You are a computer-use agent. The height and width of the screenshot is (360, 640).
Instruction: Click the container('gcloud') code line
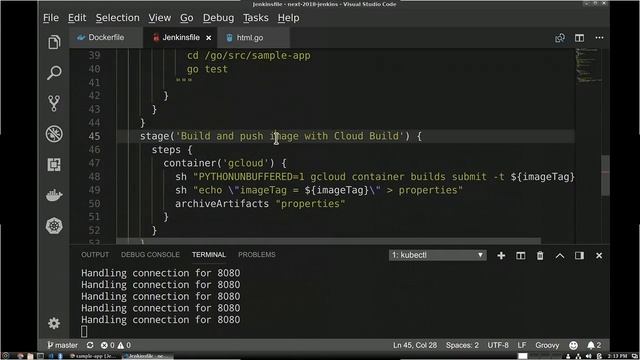225,163
